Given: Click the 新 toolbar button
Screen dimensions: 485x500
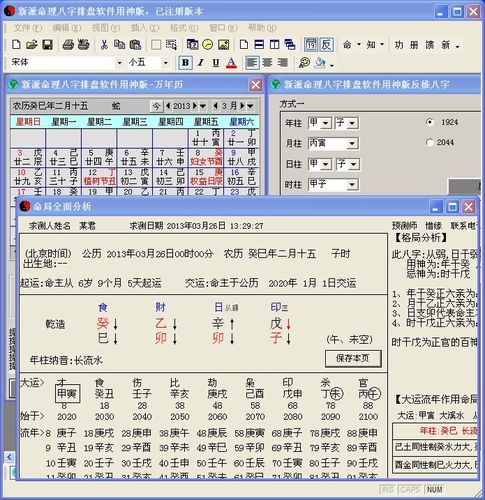Looking at the screenshot, I should point(446,45).
